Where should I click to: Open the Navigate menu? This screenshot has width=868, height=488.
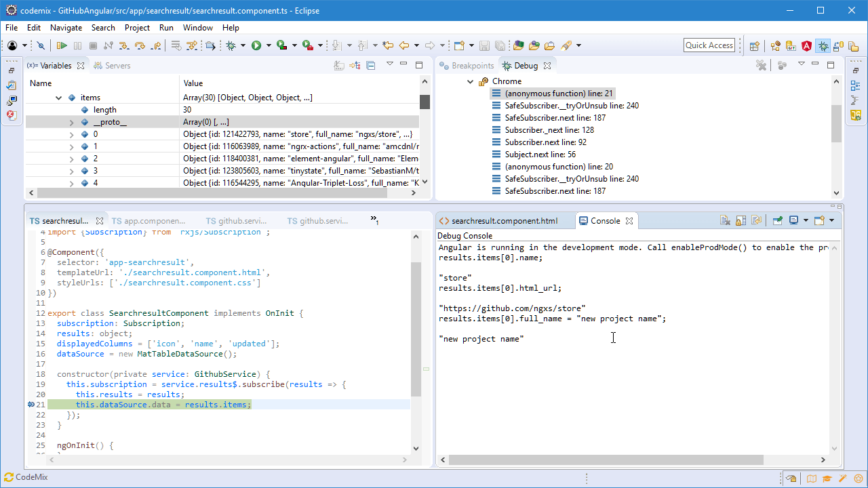[66, 28]
